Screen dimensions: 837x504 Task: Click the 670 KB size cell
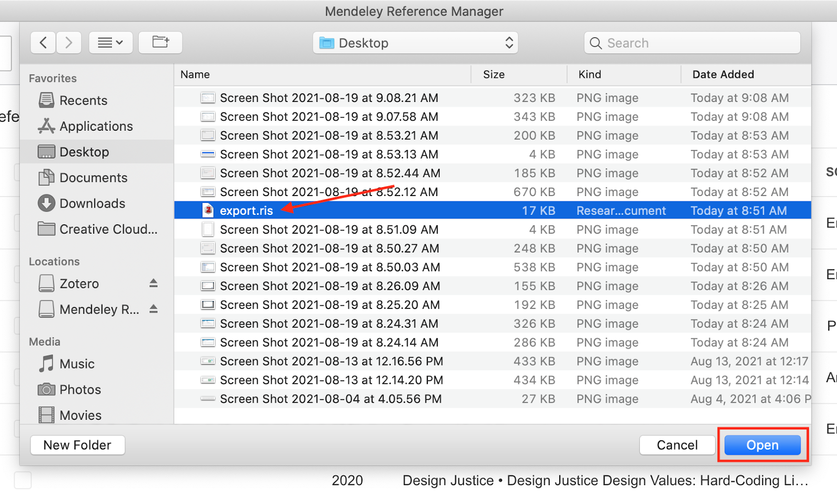coord(534,192)
